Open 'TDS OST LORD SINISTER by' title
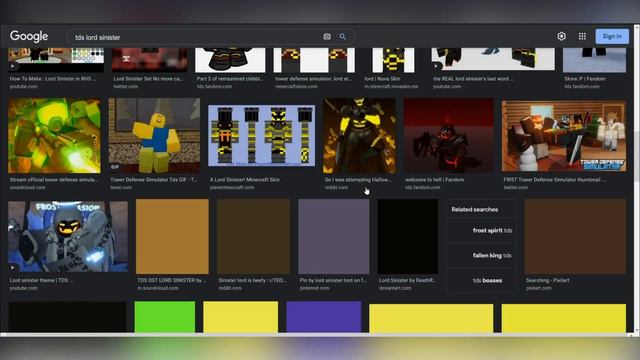 pos(172,280)
